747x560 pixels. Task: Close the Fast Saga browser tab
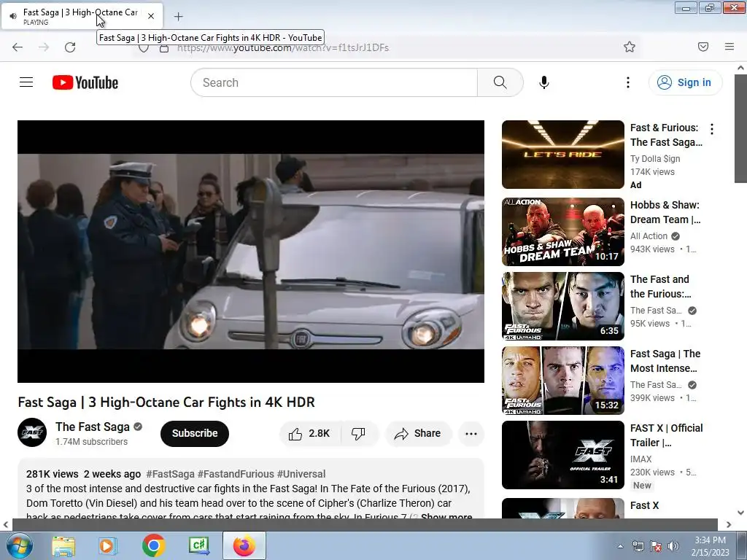[151, 16]
